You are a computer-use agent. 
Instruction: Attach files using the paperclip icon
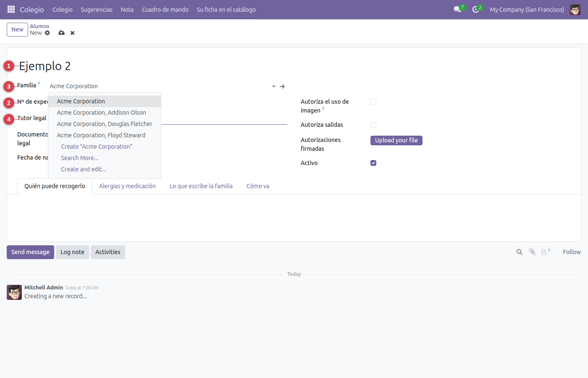click(532, 252)
